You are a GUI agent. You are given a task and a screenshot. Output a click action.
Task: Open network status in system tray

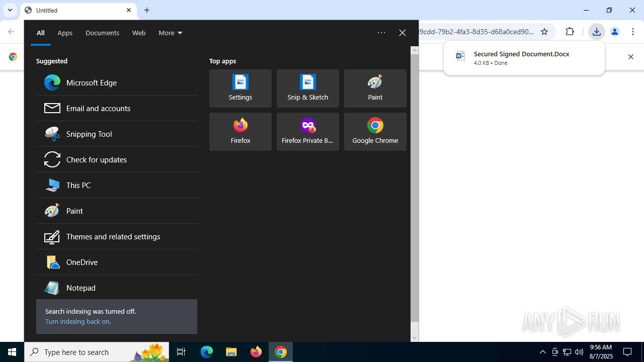point(567,352)
